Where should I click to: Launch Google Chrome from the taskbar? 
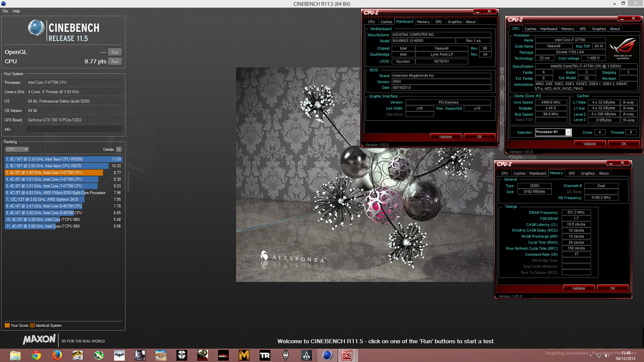click(36, 355)
